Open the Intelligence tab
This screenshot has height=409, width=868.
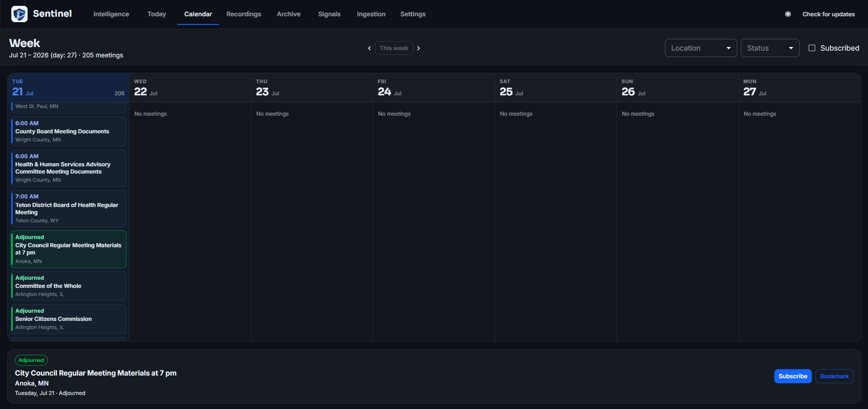pyautogui.click(x=111, y=14)
